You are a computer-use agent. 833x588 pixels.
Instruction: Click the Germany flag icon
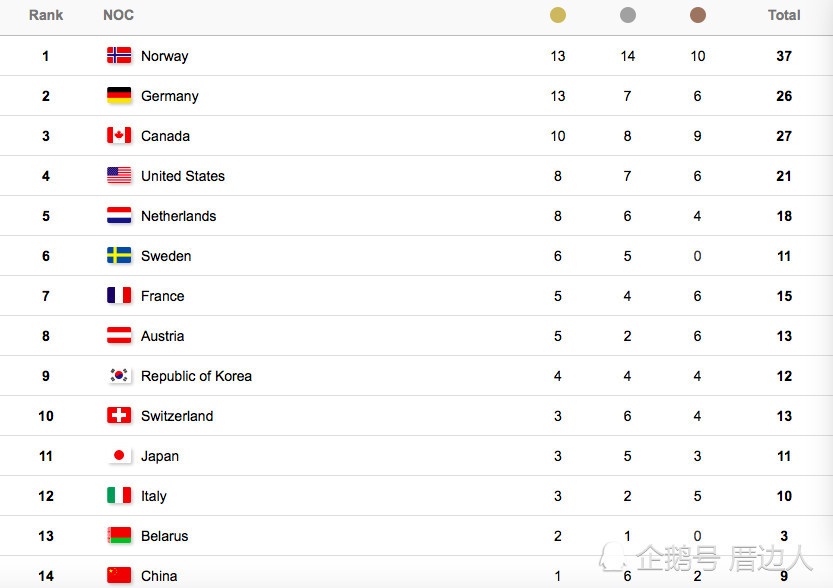[x=119, y=96]
